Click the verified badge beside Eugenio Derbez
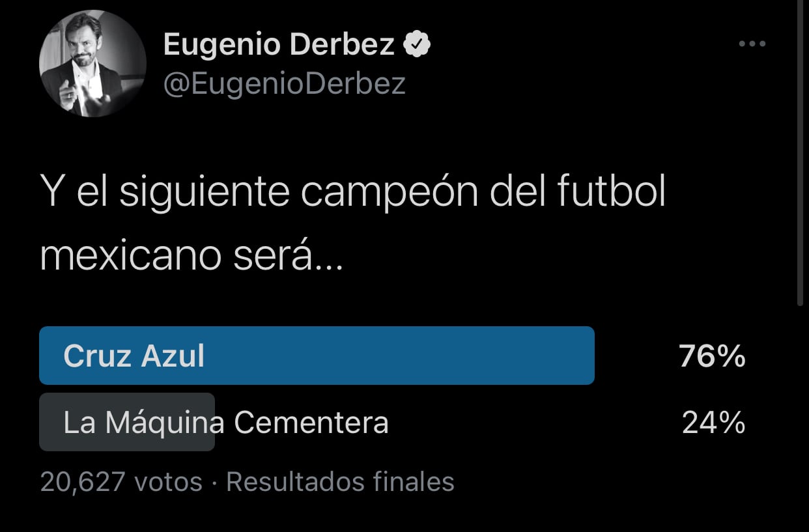 [x=418, y=44]
